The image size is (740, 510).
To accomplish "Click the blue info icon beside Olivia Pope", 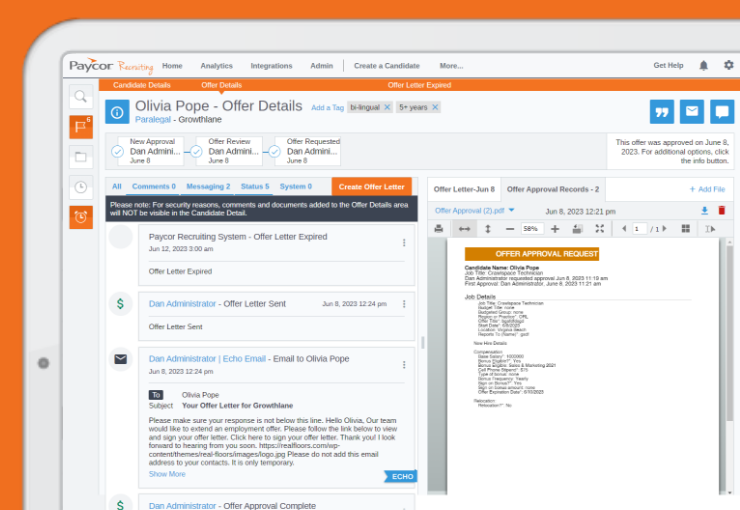I will pyautogui.click(x=117, y=112).
